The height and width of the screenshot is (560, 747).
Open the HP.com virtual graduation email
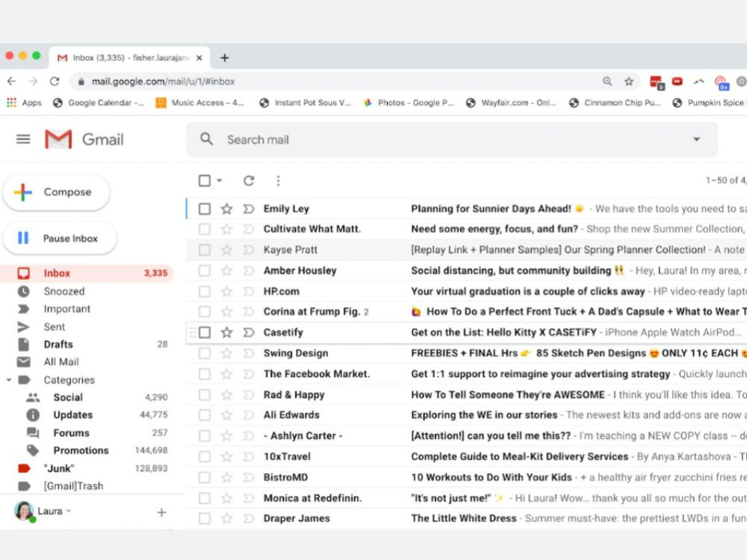(467, 291)
